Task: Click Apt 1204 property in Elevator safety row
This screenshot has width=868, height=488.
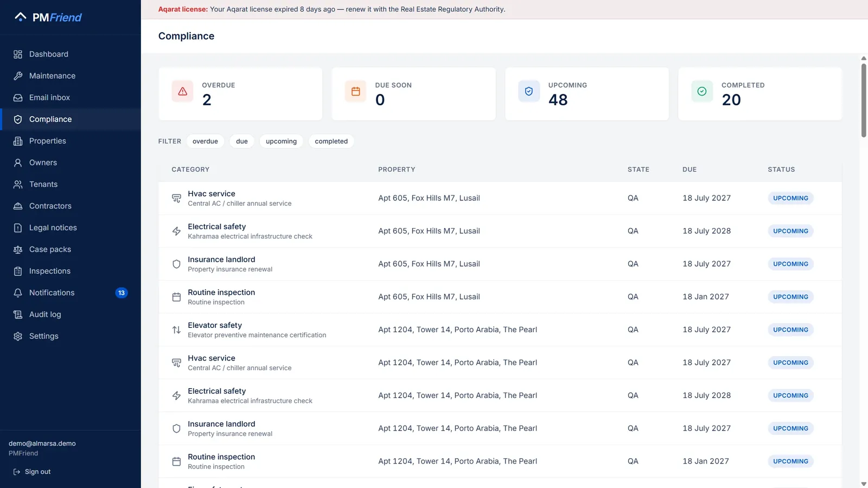Action: click(457, 329)
